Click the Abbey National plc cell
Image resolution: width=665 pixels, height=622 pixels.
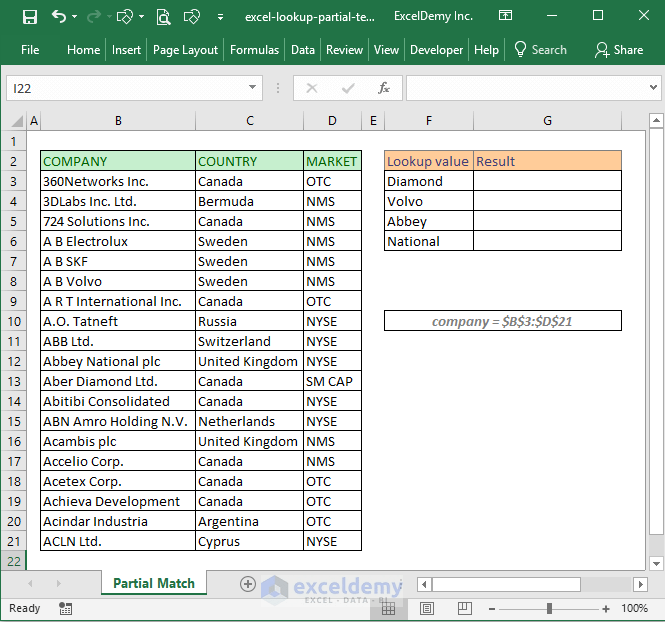point(118,361)
